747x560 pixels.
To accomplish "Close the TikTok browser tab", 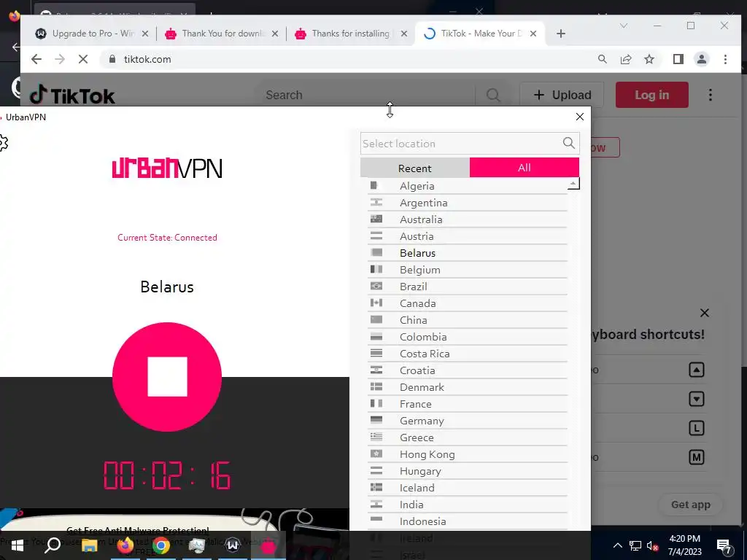I will (533, 34).
